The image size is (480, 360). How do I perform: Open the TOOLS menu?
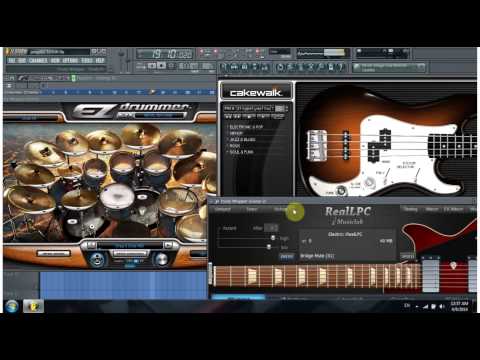(87, 61)
